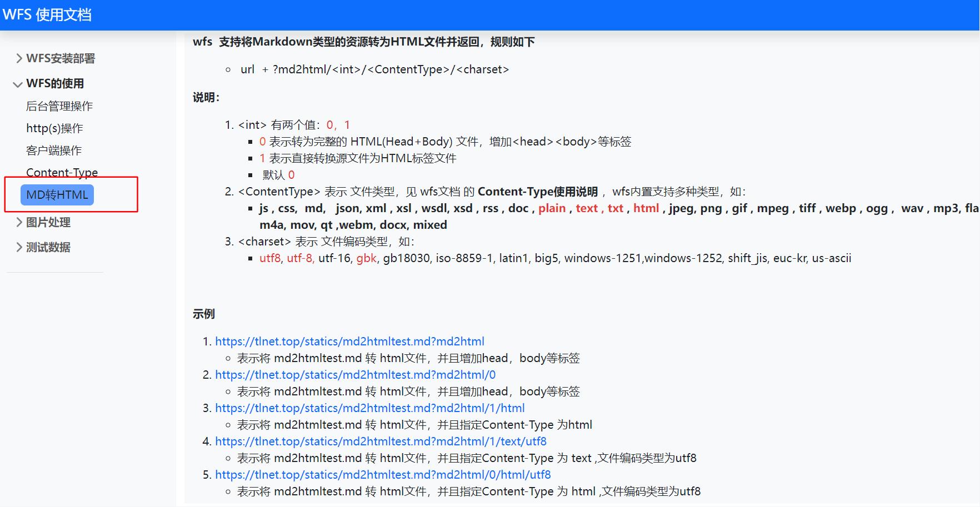Click the wfs 支持将Markdown类型 heading
This screenshot has width=980, height=507.
pyautogui.click(x=364, y=42)
